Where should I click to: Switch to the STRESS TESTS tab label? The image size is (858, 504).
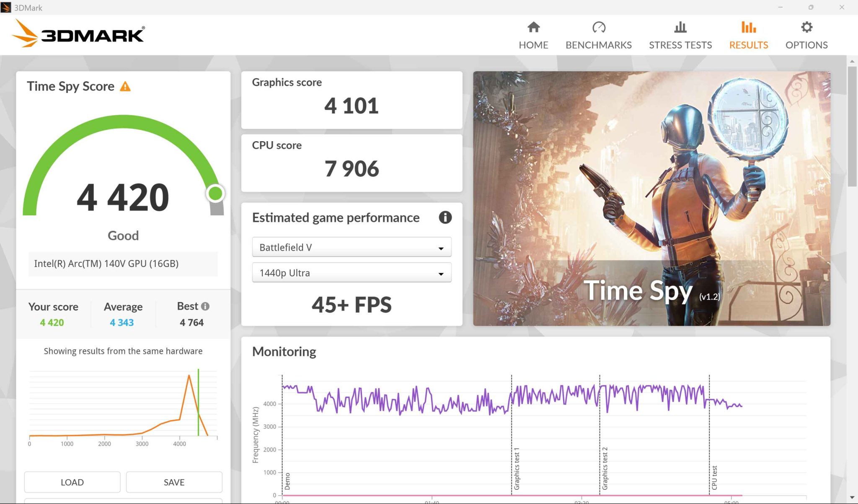(680, 45)
